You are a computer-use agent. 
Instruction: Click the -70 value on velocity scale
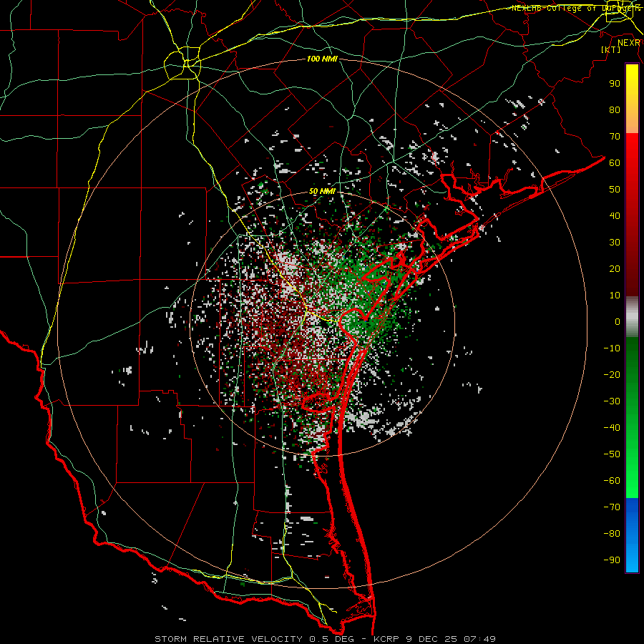point(612,507)
